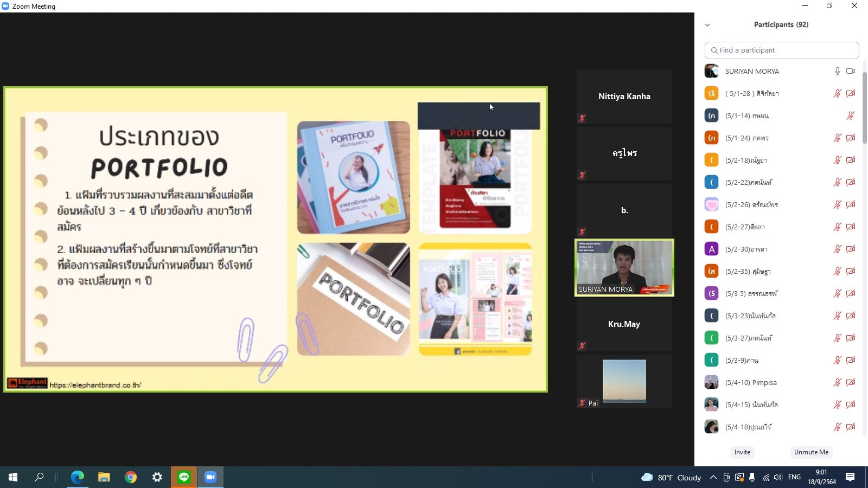This screenshot has height=488, width=868.
Task: Open the LINE app from the taskbar
Action: [x=184, y=477]
